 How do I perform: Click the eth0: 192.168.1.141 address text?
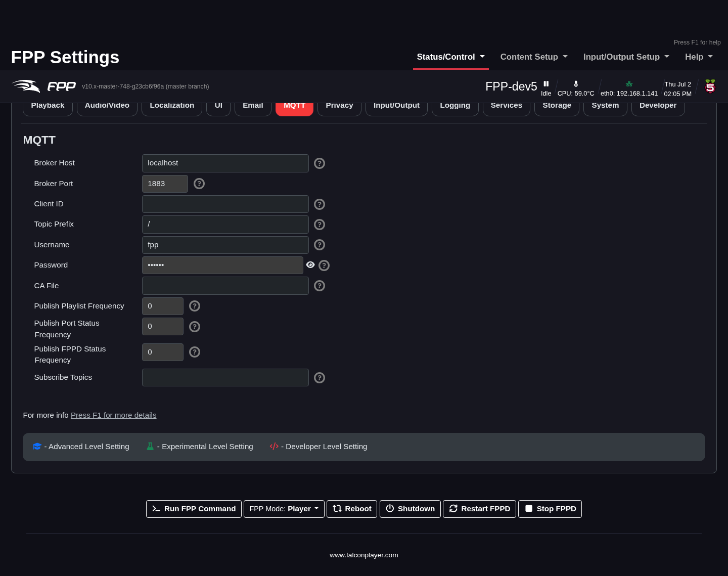(x=629, y=94)
